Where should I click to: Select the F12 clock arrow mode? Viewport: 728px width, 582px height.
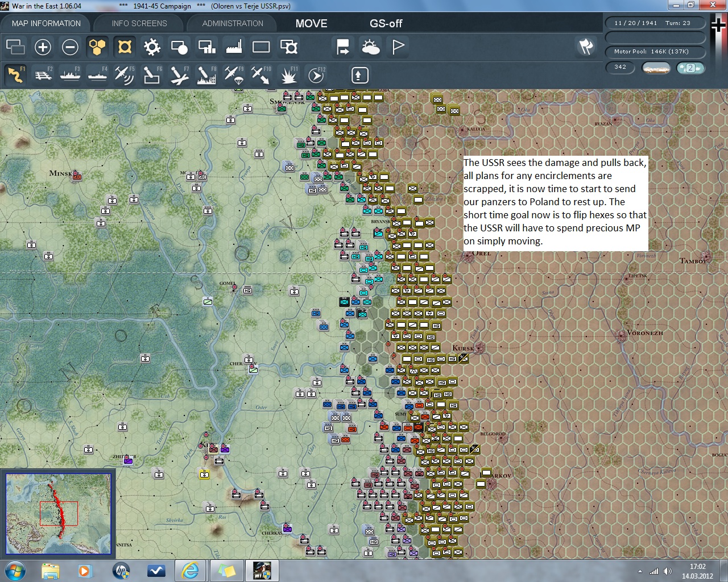316,75
